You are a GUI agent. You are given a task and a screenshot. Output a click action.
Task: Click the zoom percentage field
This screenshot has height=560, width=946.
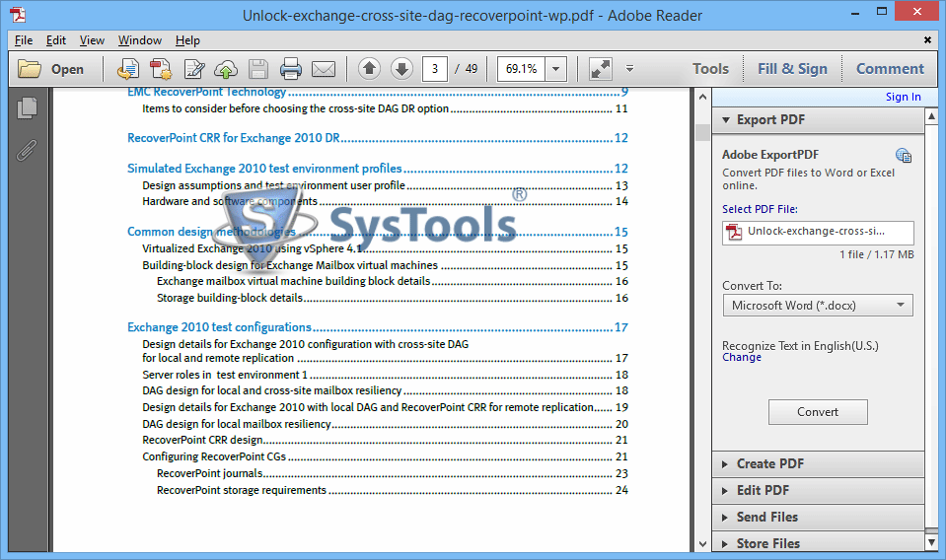pos(521,69)
